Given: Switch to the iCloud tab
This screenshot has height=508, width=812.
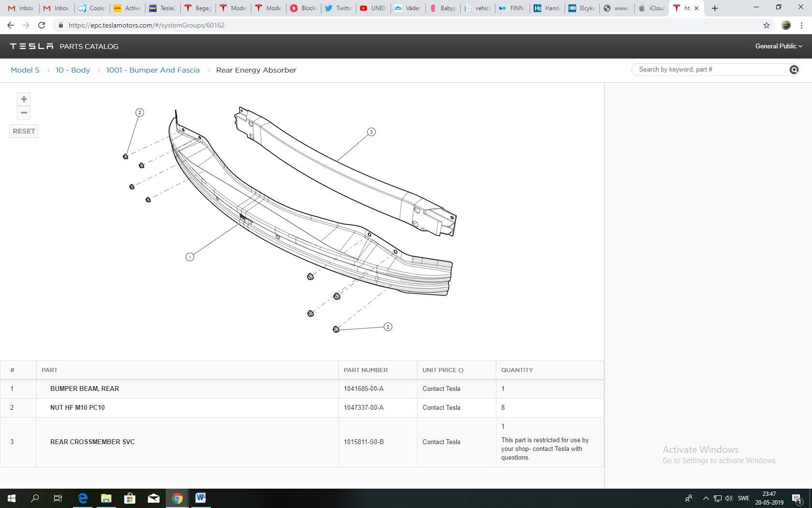Looking at the screenshot, I should pos(652,8).
